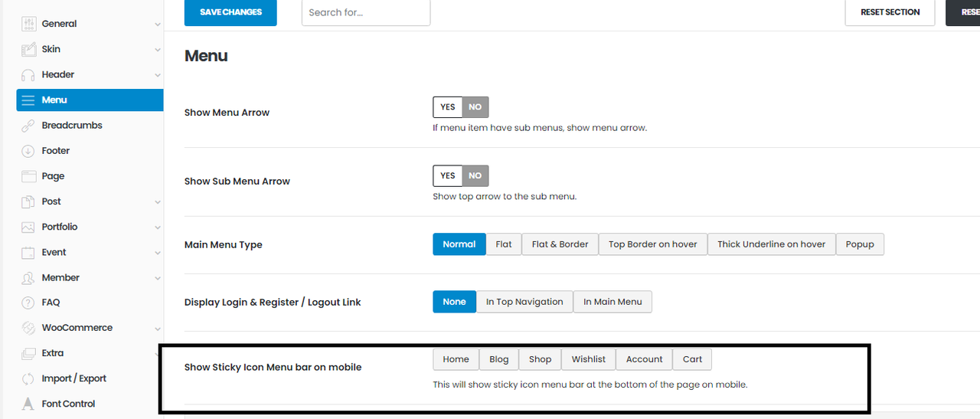Select Normal main menu type

pyautogui.click(x=459, y=244)
